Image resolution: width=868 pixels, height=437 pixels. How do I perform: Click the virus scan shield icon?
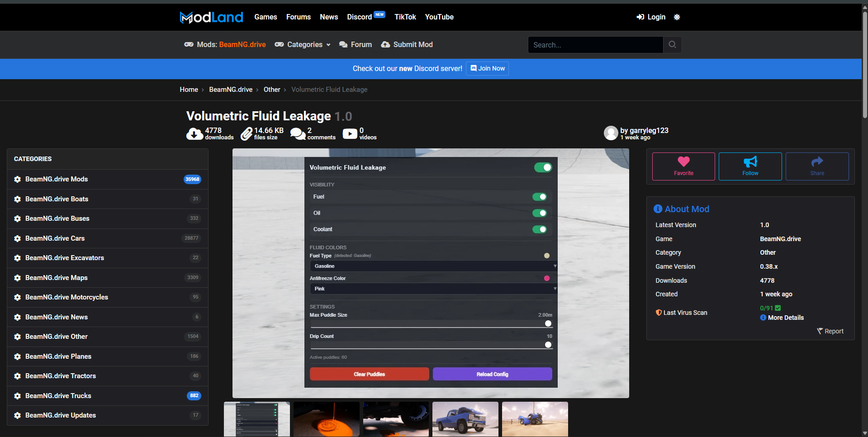[x=659, y=313]
